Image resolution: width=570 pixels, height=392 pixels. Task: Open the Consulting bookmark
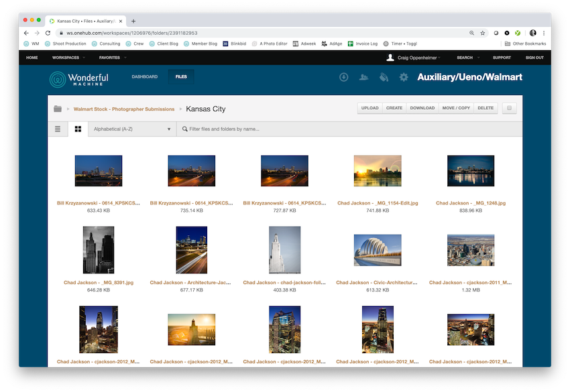tap(106, 44)
